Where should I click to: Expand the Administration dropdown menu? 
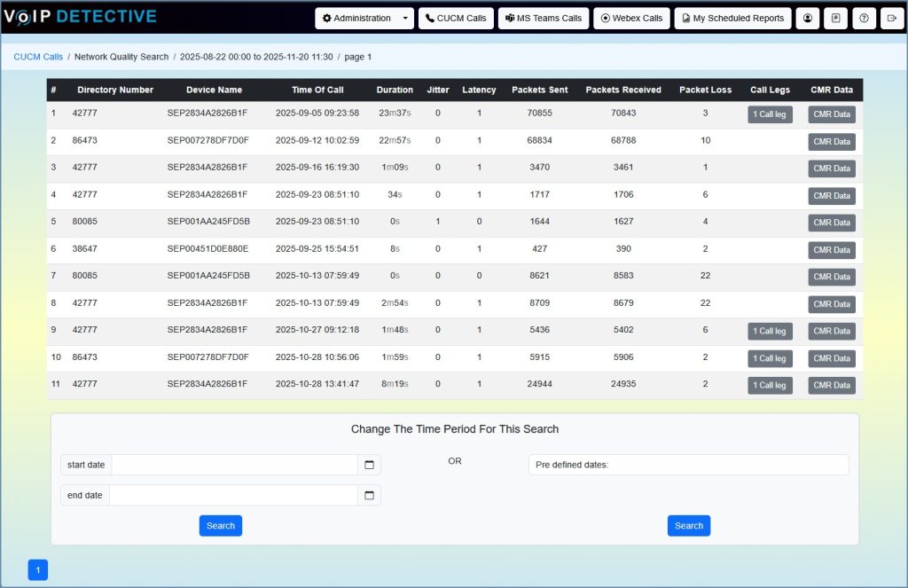(x=405, y=18)
